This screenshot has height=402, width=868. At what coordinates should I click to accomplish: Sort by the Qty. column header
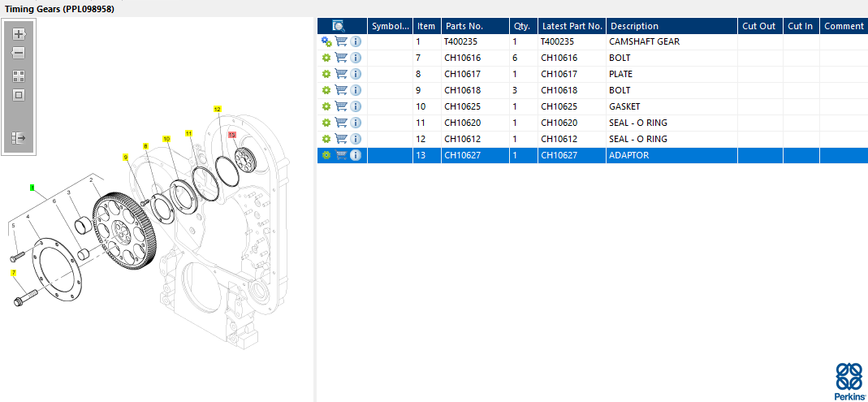(524, 26)
